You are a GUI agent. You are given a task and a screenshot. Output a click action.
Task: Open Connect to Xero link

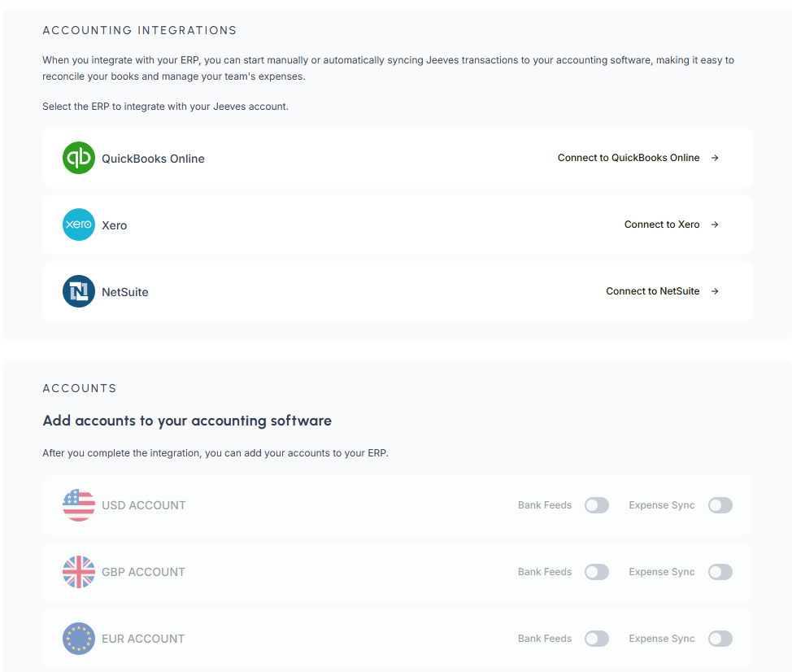(x=662, y=225)
